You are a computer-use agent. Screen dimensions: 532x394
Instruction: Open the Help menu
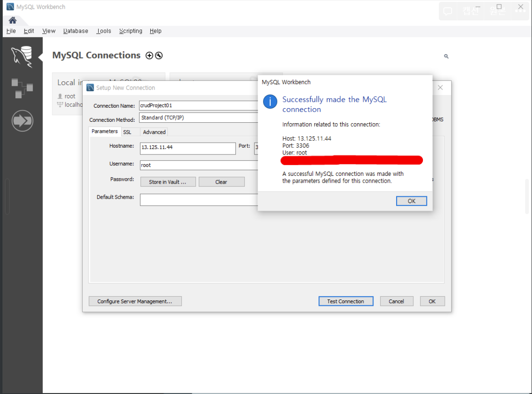coord(155,31)
